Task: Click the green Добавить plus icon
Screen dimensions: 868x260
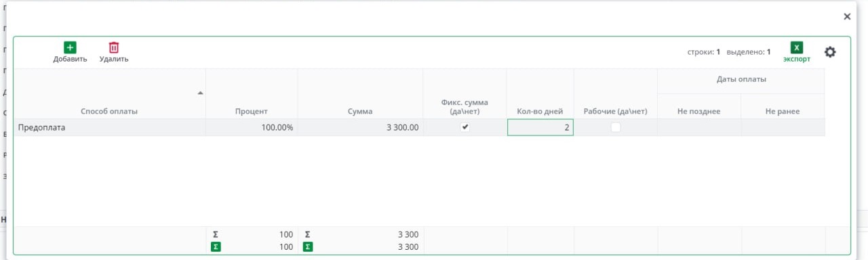Action: tap(70, 47)
